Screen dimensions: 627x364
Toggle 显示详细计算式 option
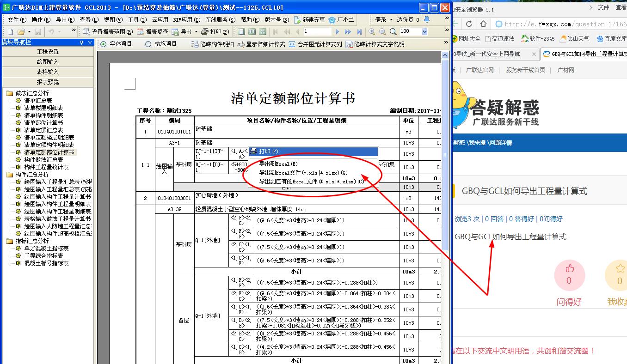click(x=261, y=44)
